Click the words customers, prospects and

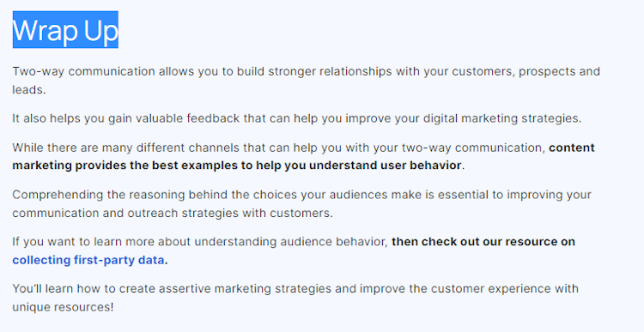tap(526, 71)
